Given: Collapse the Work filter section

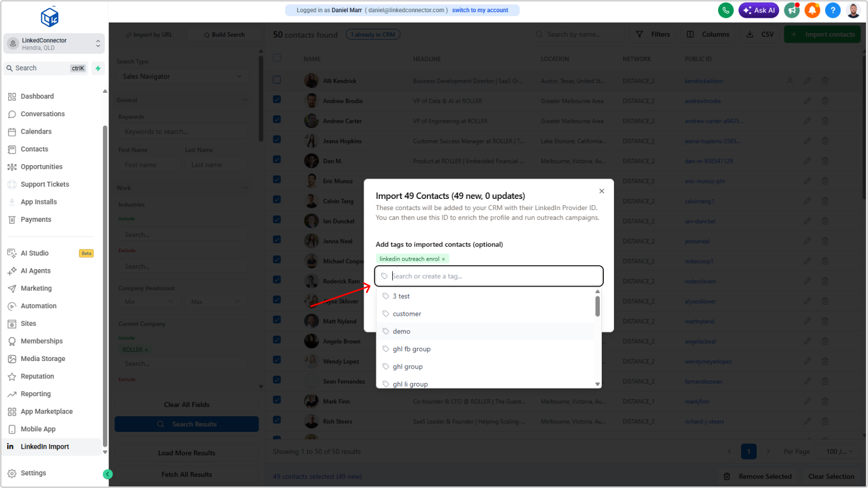Looking at the screenshot, I should click(x=246, y=188).
